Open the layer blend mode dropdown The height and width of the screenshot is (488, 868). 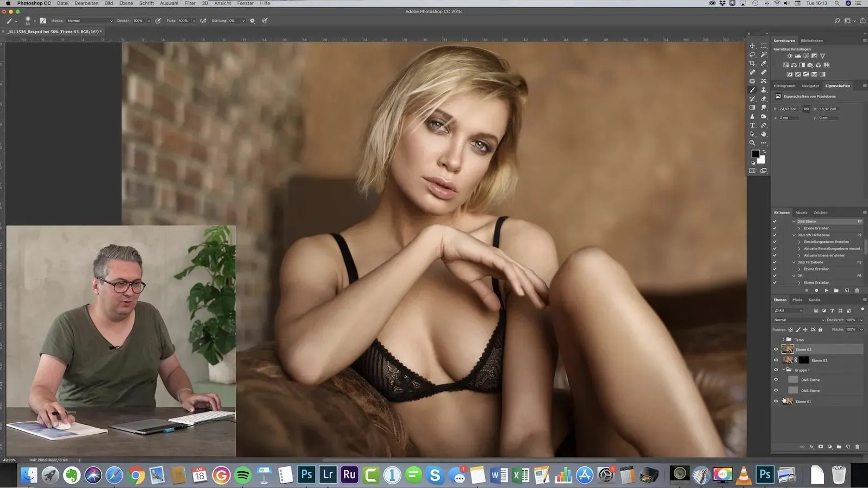click(799, 320)
